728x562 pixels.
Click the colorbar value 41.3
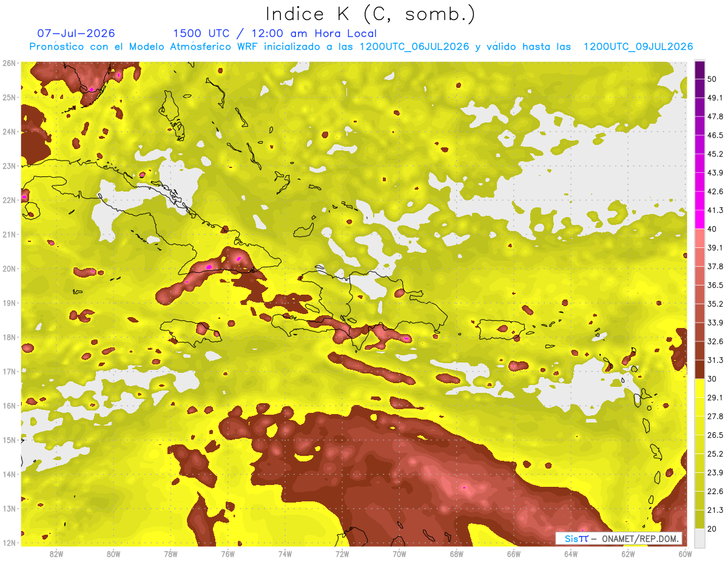point(715,210)
